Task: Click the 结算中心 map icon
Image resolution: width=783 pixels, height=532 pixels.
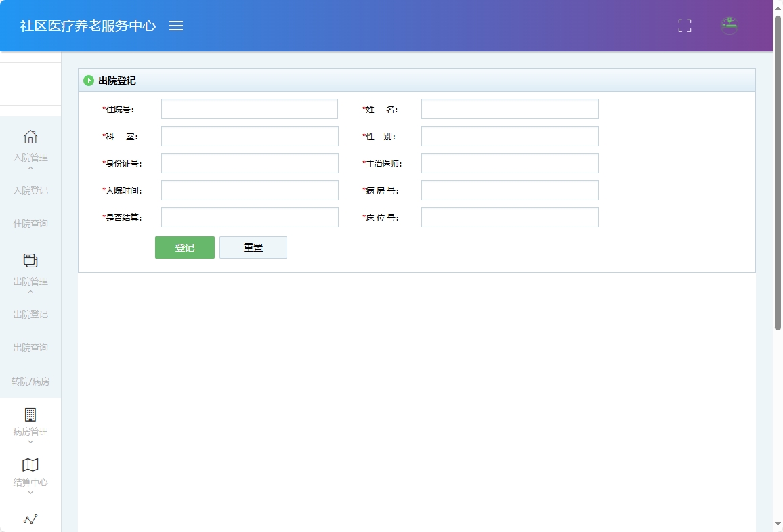Action: (30, 465)
